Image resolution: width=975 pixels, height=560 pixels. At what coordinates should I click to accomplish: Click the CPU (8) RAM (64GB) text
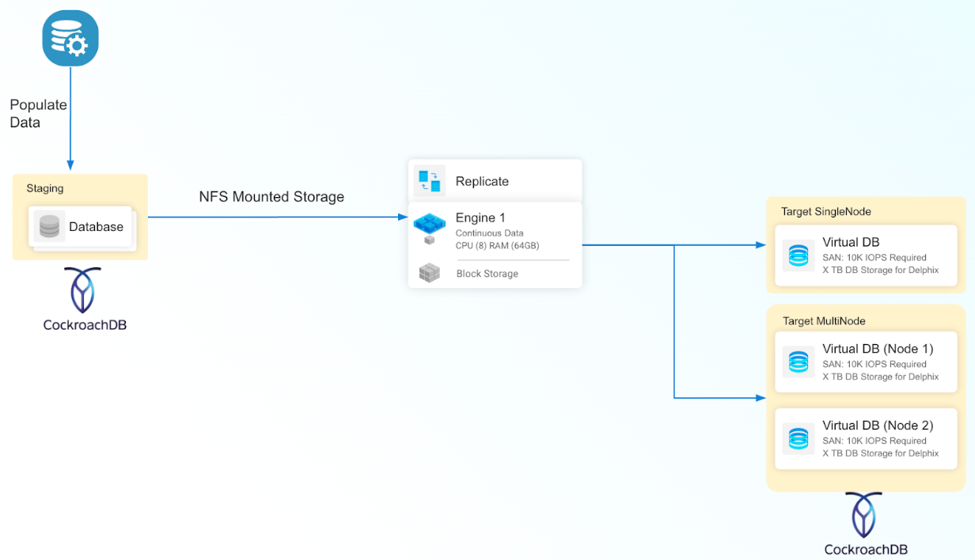pyautogui.click(x=497, y=245)
